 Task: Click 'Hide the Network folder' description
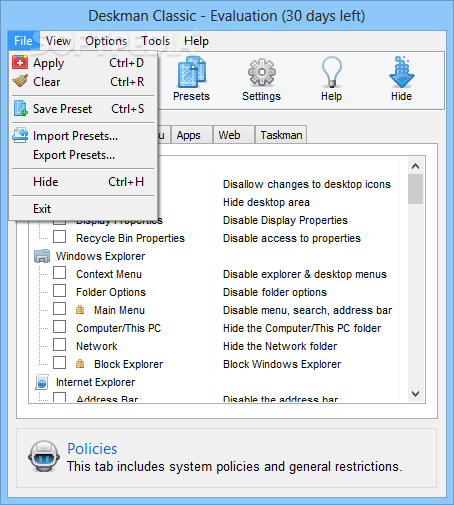280,346
